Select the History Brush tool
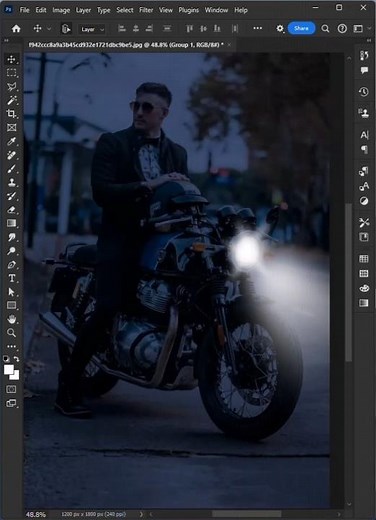The image size is (376, 520). 11,196
